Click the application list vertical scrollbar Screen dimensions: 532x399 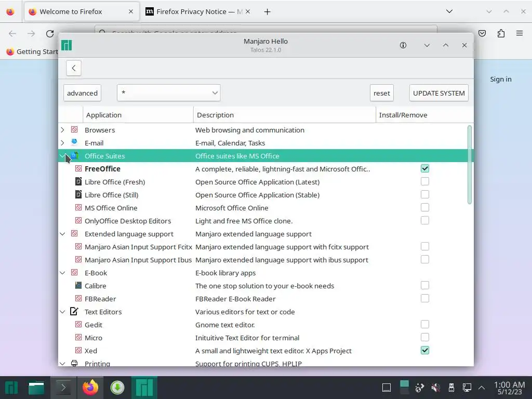[x=470, y=165]
